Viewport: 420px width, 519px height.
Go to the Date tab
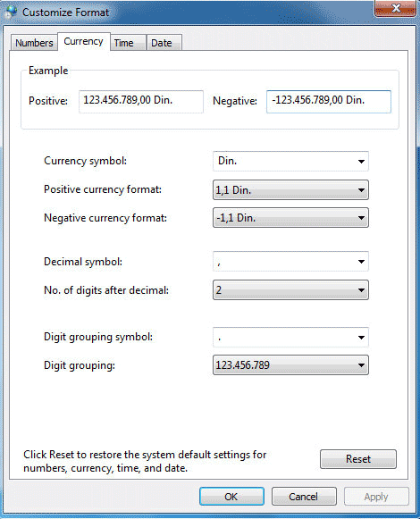(164, 43)
